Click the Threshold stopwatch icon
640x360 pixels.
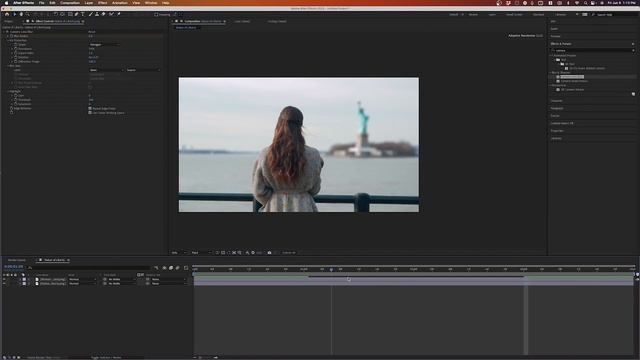(16, 100)
